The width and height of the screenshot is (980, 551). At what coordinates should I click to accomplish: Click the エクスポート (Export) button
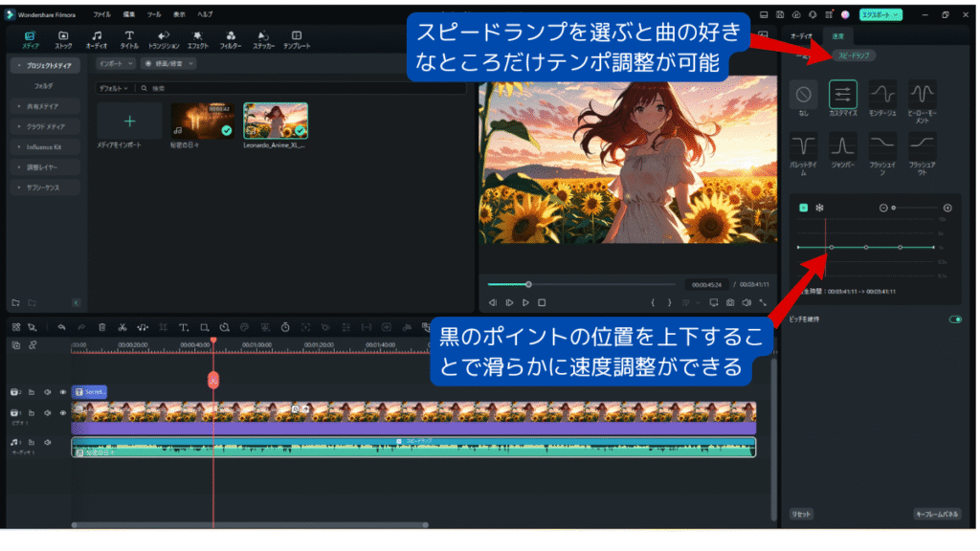click(x=880, y=14)
